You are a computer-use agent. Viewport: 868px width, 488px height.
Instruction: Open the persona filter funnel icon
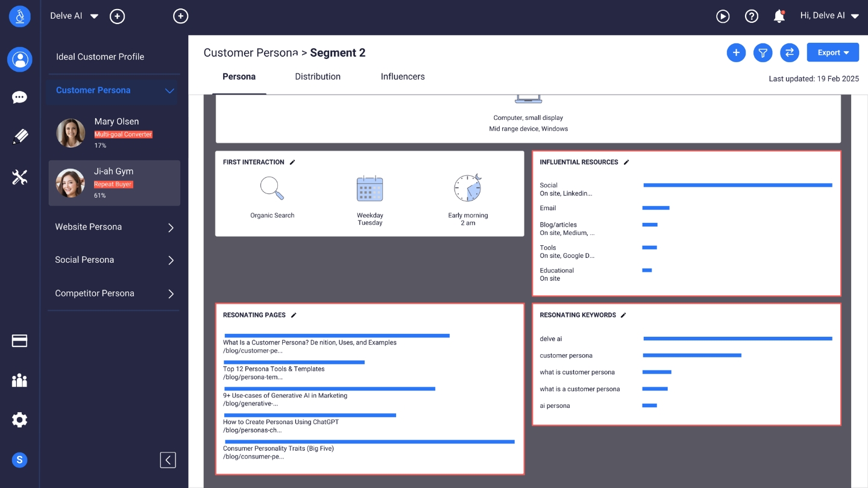(763, 52)
